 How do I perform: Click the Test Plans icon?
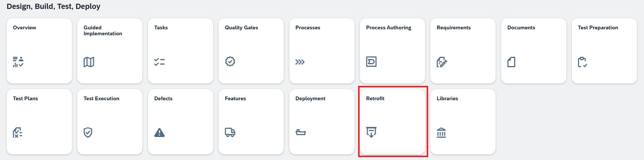(17, 133)
